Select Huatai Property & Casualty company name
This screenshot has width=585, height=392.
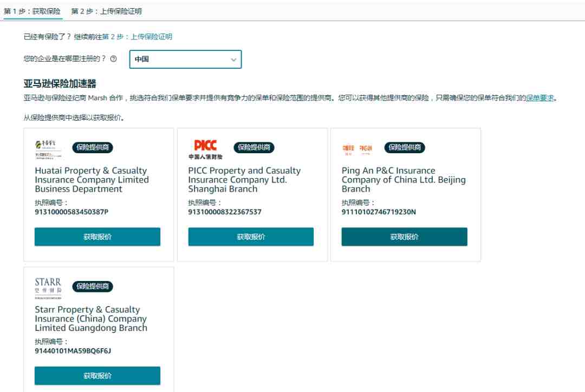pos(92,180)
